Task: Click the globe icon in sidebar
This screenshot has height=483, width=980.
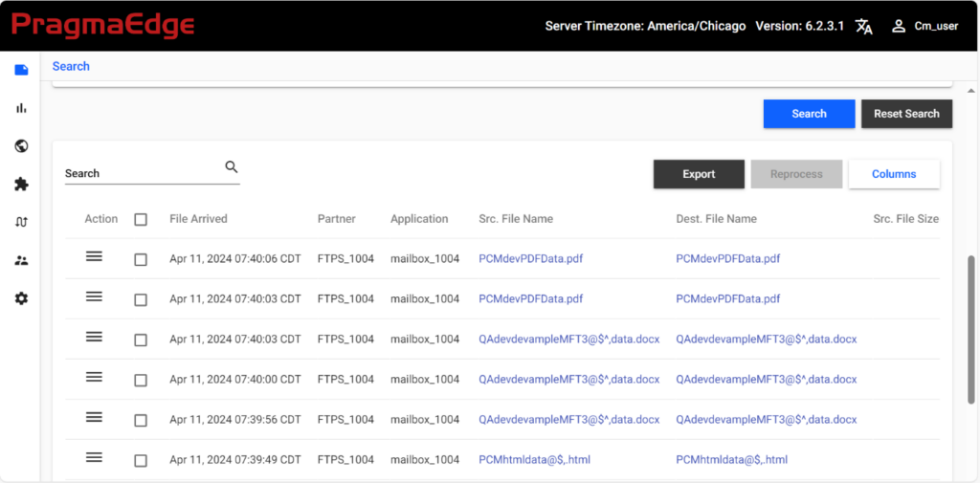Action: (21, 146)
